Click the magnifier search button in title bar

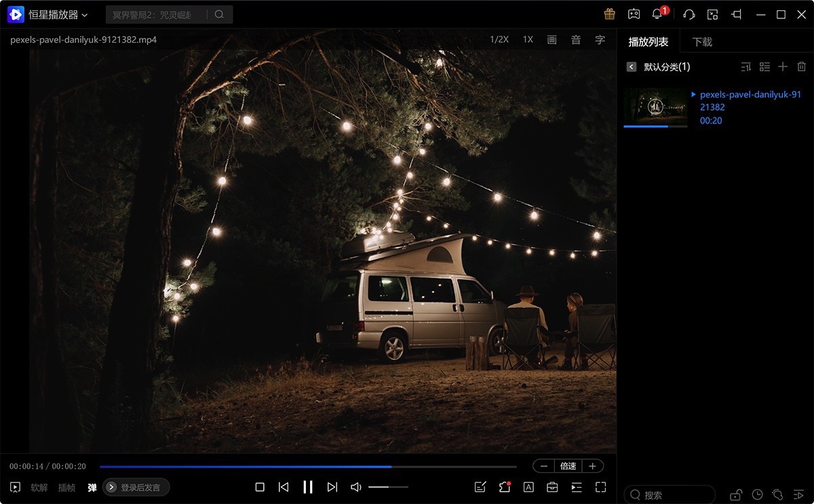tap(219, 14)
